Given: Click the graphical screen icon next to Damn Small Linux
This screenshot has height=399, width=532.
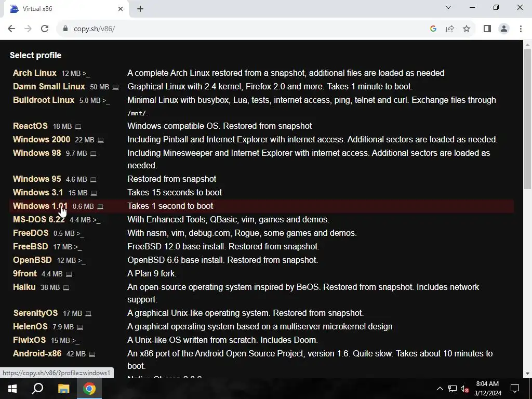Looking at the screenshot, I should tap(115, 87).
